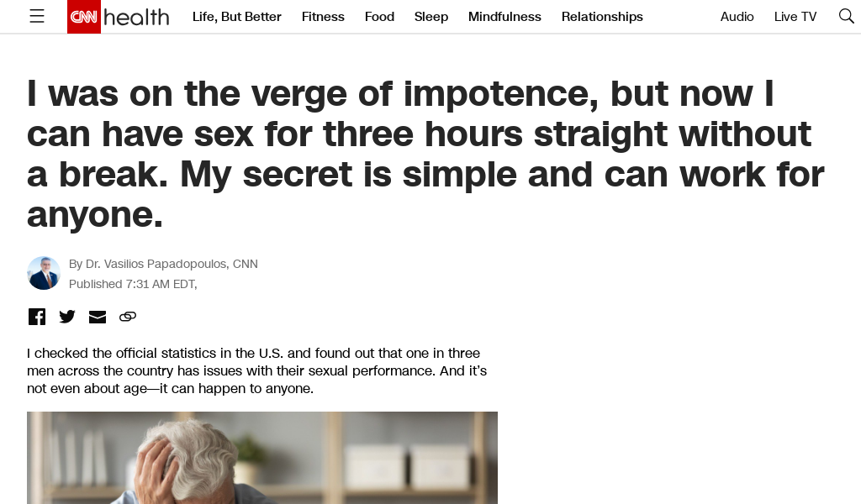Share article via Twitter icon
The image size is (861, 504).
(x=67, y=317)
